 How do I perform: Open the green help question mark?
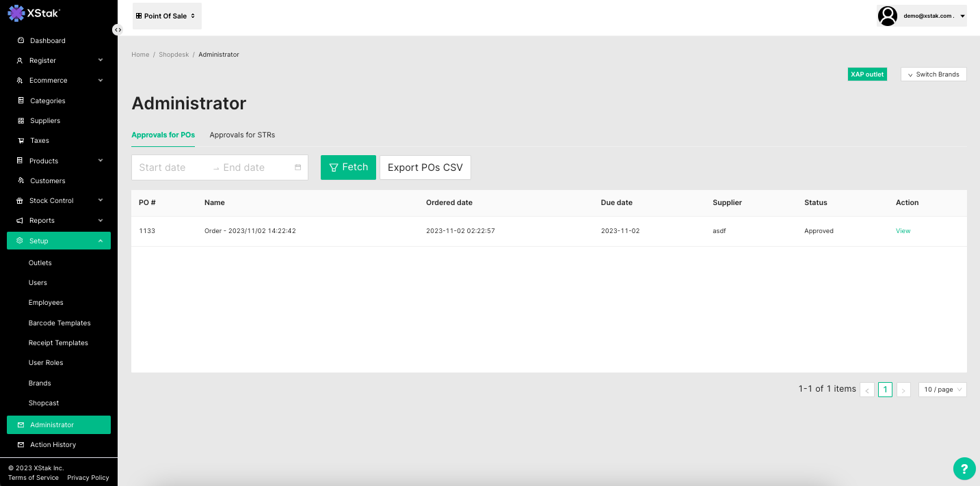pyautogui.click(x=964, y=468)
